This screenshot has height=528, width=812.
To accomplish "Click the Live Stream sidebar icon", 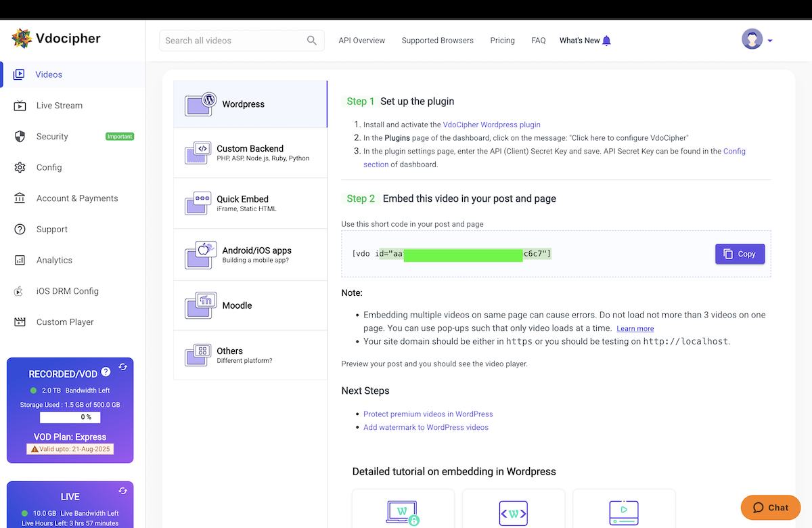I will click(20, 106).
